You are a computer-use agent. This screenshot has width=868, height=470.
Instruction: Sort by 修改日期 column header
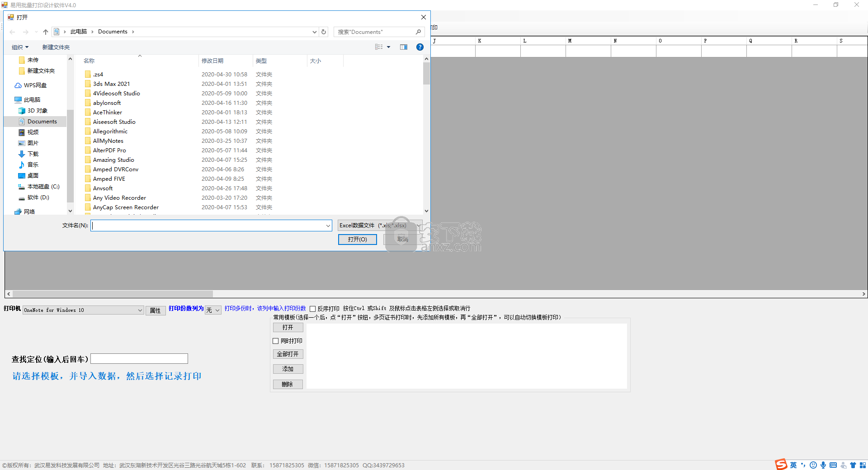coord(212,61)
